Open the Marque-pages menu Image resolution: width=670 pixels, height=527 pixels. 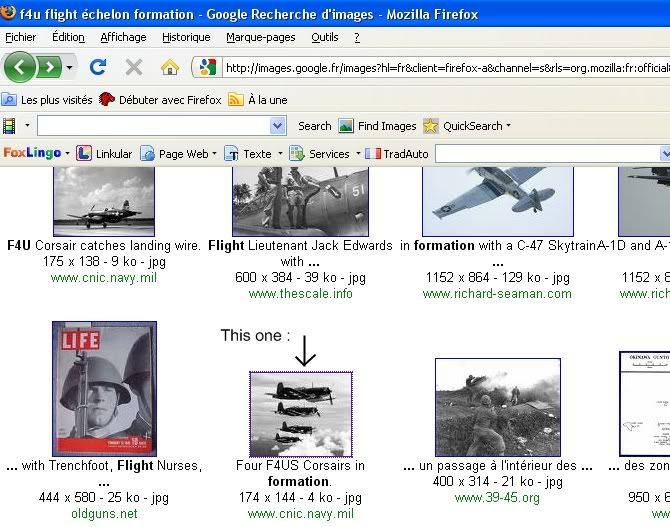click(261, 38)
